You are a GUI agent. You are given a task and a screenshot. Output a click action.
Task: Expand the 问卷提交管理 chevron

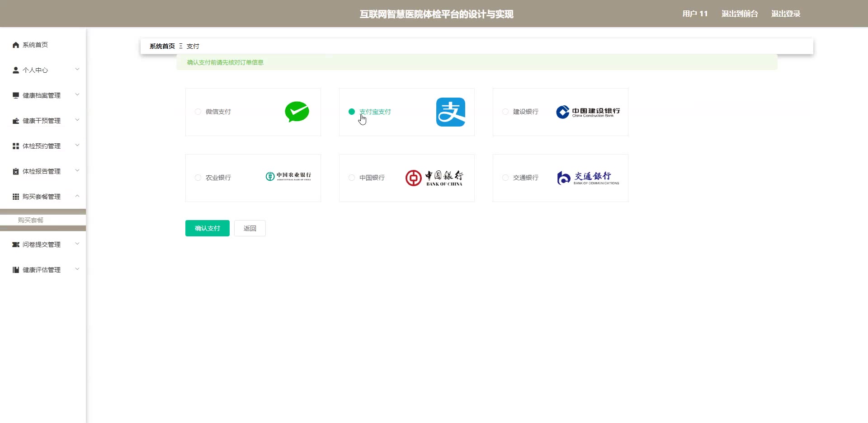(x=77, y=244)
